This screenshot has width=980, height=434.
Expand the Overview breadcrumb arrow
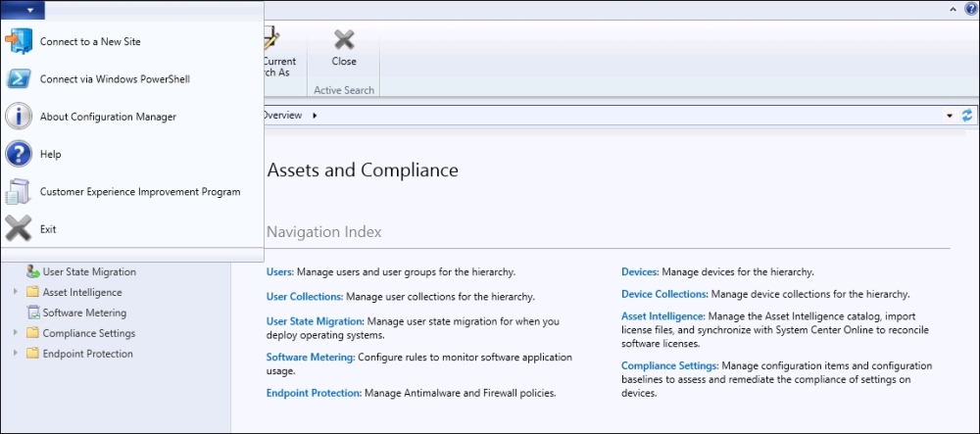tap(315, 116)
